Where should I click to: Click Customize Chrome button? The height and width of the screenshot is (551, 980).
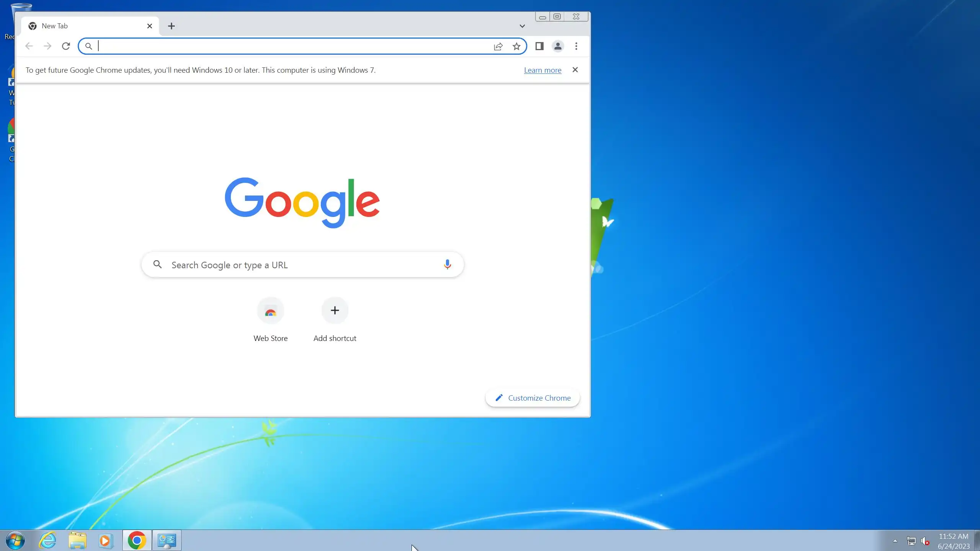click(532, 398)
